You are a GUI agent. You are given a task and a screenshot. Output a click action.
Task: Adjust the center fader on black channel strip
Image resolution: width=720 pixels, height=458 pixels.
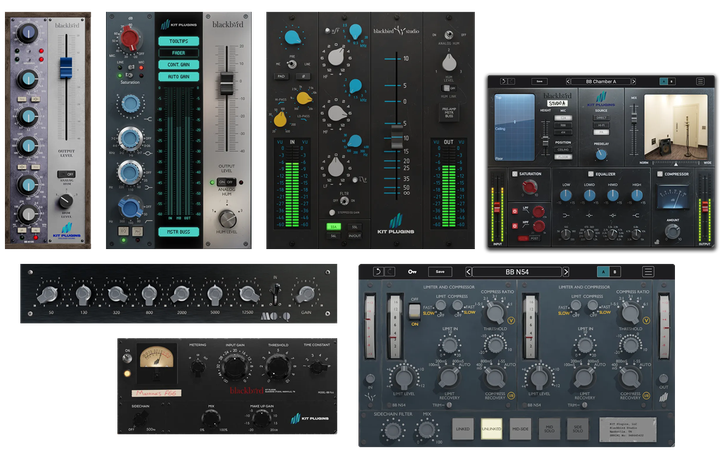397,137
